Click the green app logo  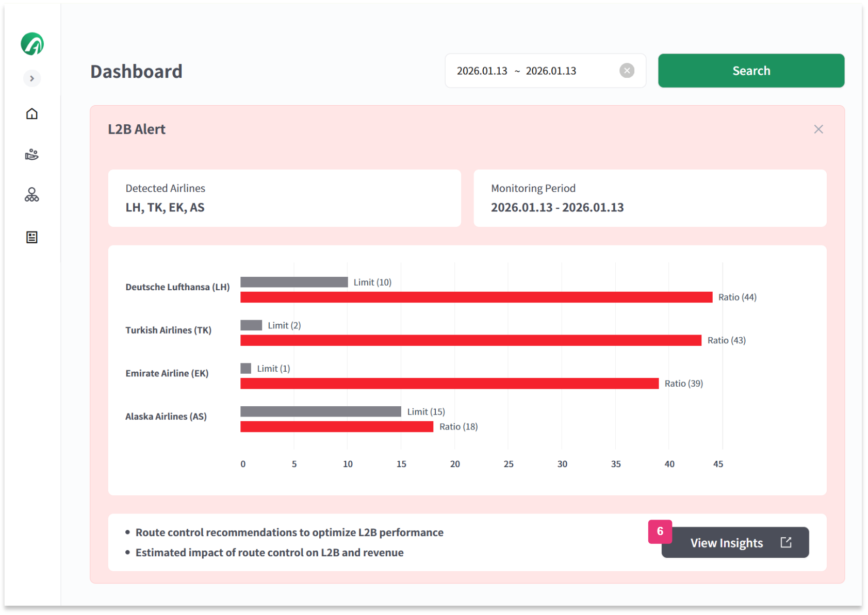click(x=32, y=44)
